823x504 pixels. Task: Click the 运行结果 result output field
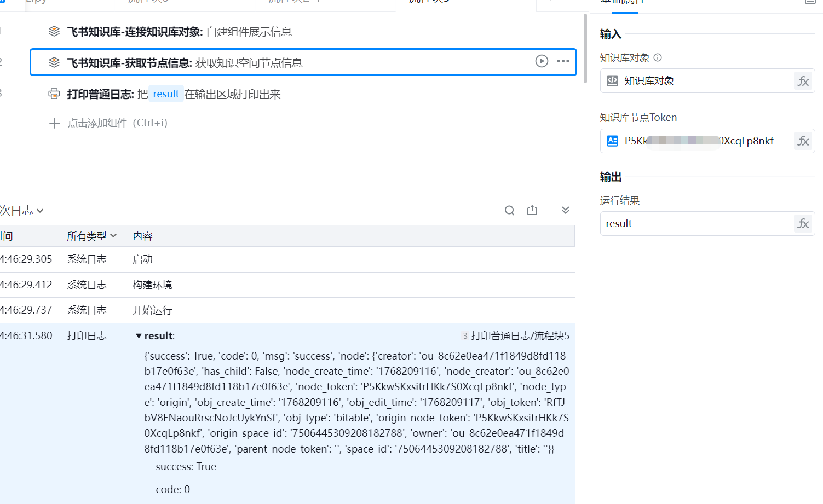point(695,224)
